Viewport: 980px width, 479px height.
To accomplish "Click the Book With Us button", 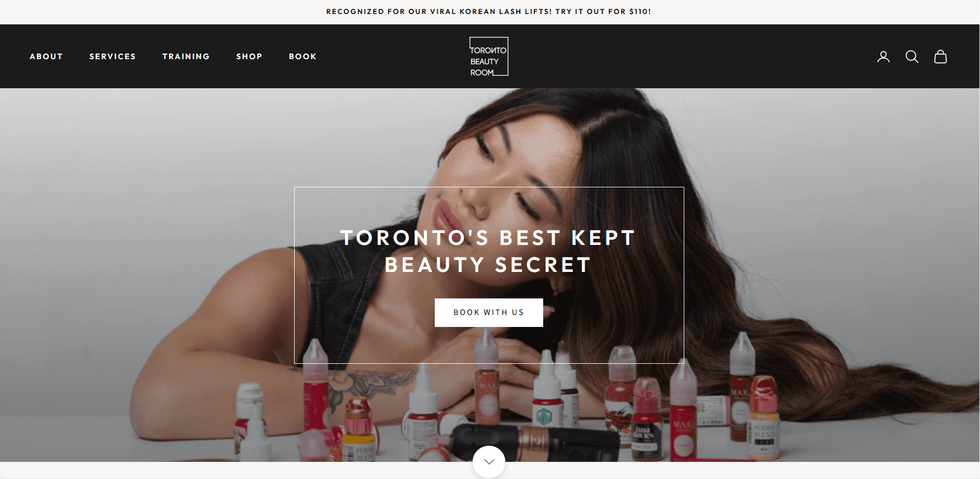I will click(x=489, y=312).
